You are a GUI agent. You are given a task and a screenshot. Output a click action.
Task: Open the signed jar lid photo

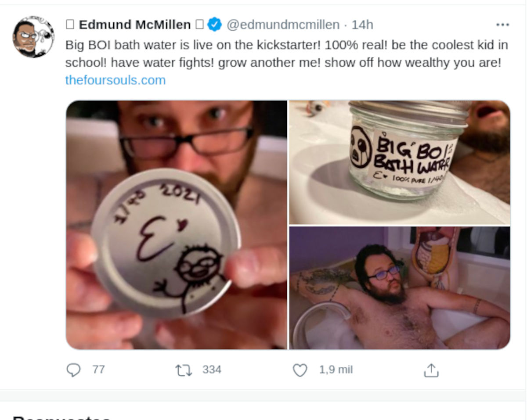[x=177, y=225]
